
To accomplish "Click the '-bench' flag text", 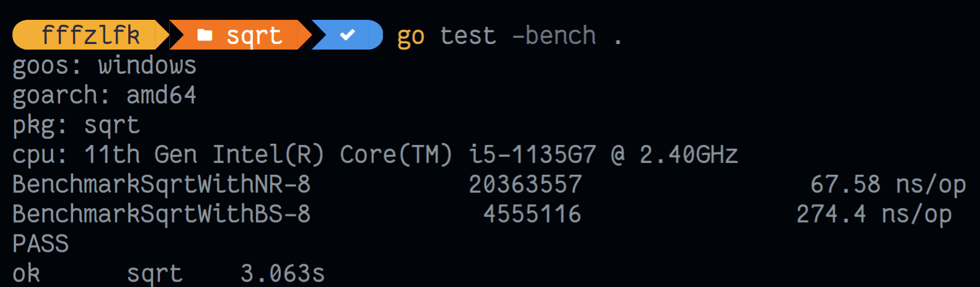I will 554,35.
